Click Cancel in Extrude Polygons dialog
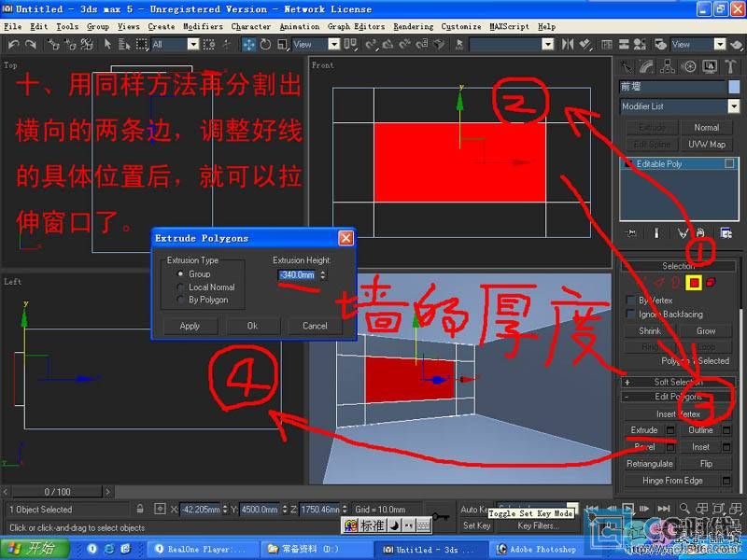The width and height of the screenshot is (747, 560). pos(315,326)
